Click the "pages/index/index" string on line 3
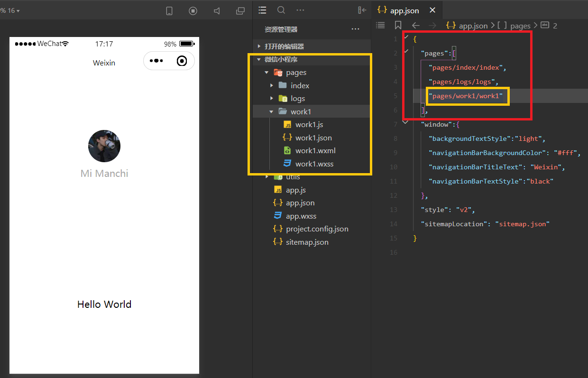 (x=466, y=67)
